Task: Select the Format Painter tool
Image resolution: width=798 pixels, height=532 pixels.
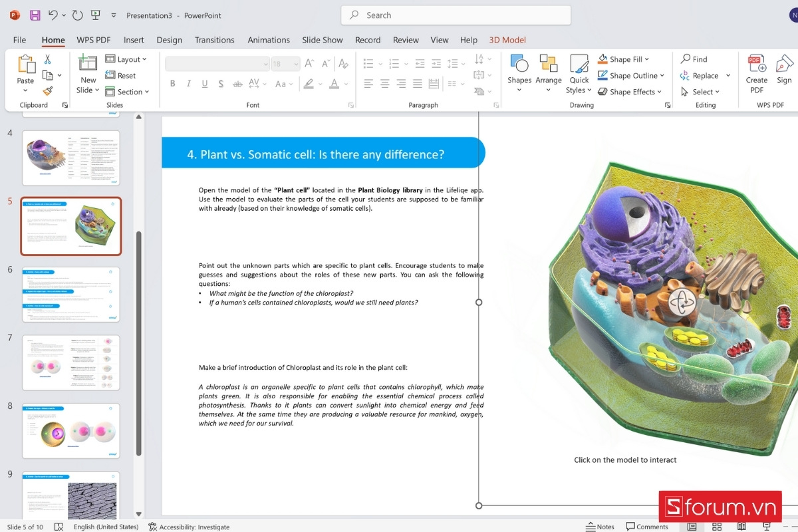Action: point(49,92)
